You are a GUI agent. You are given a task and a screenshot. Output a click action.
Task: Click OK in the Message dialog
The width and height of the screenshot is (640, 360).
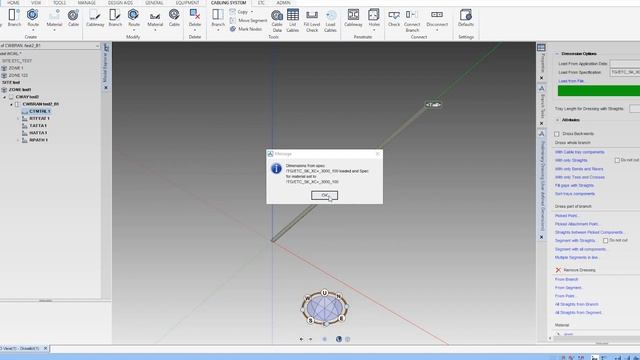324,196
